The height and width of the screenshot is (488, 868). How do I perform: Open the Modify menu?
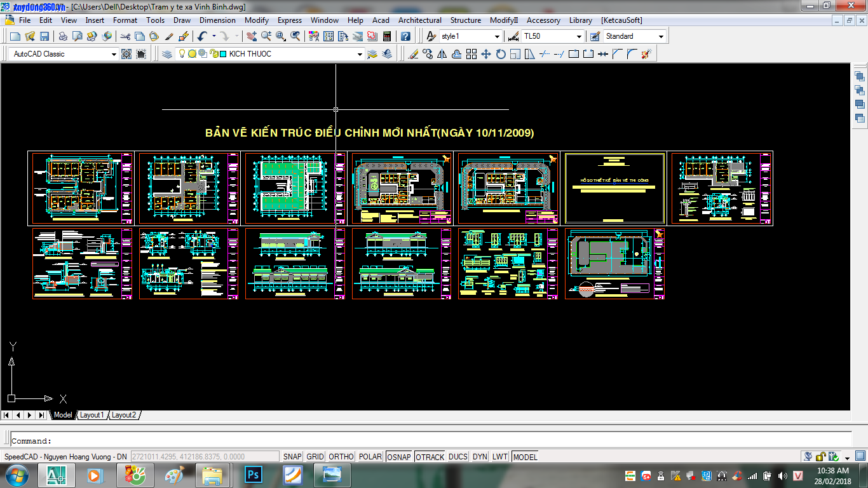tap(257, 20)
